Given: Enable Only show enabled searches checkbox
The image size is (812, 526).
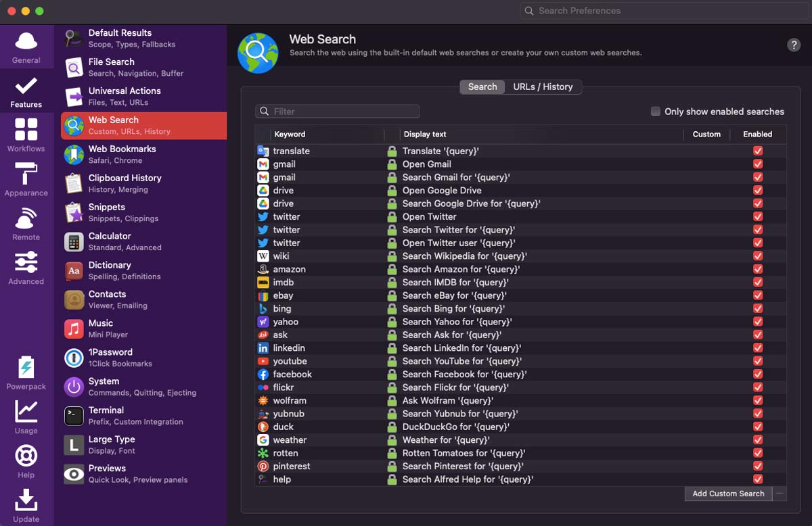Looking at the screenshot, I should pos(656,112).
